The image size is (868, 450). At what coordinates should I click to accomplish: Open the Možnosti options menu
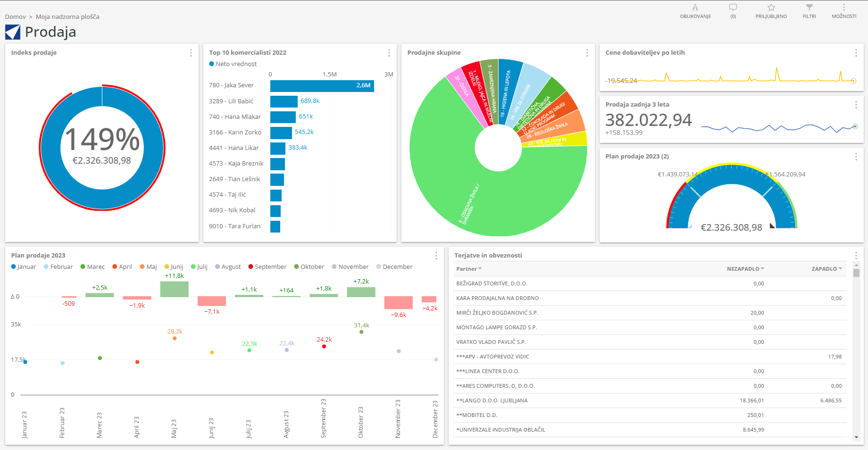click(843, 11)
